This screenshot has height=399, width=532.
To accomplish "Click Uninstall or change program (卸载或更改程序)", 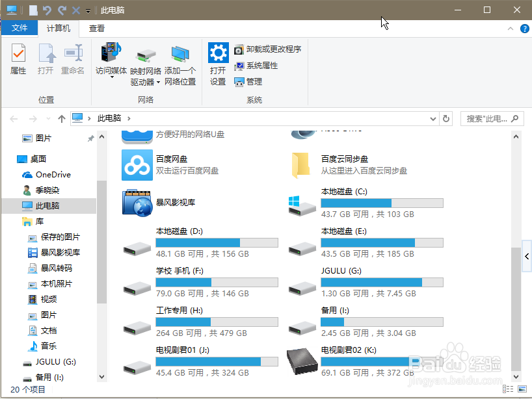I will (268, 49).
